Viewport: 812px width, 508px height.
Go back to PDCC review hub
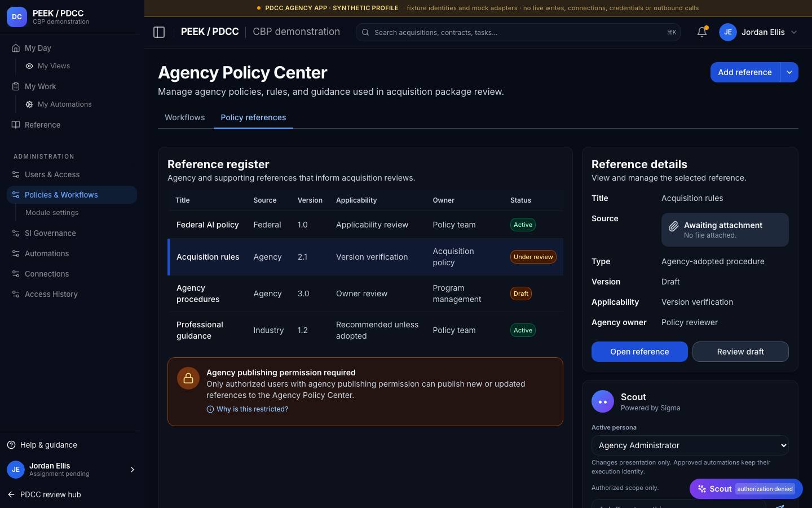(x=44, y=494)
